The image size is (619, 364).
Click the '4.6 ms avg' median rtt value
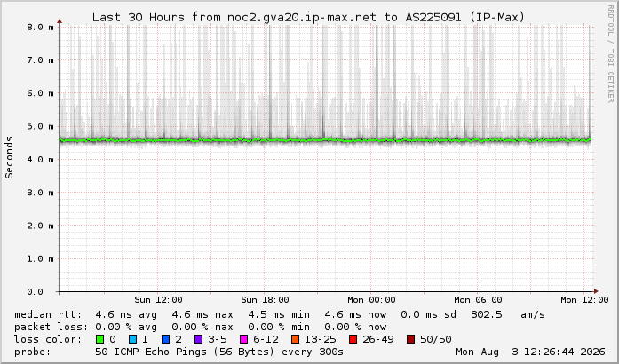(x=126, y=314)
